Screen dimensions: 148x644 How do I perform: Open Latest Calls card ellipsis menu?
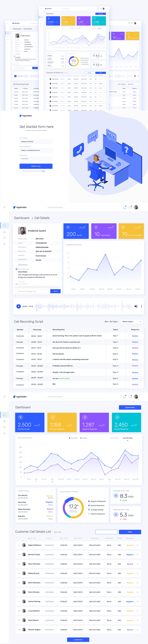pyautogui.click(x=52, y=491)
